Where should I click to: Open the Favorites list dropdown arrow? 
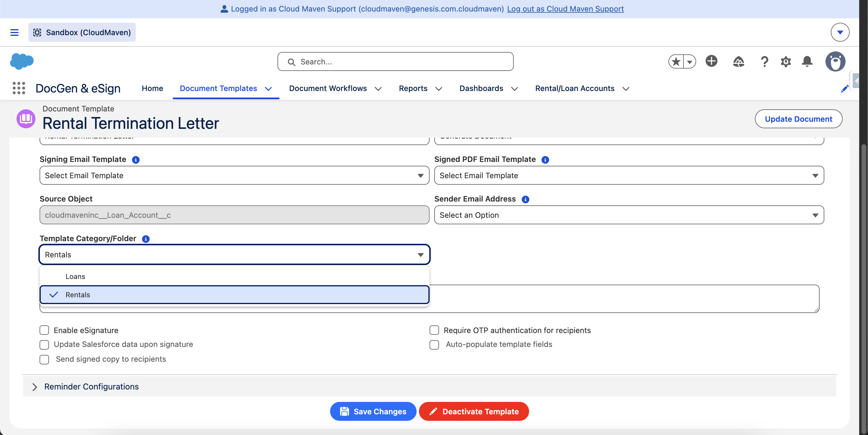tap(690, 62)
